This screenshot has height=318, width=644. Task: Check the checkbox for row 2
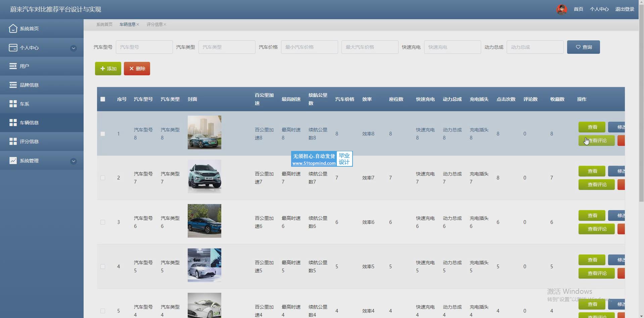tap(103, 178)
